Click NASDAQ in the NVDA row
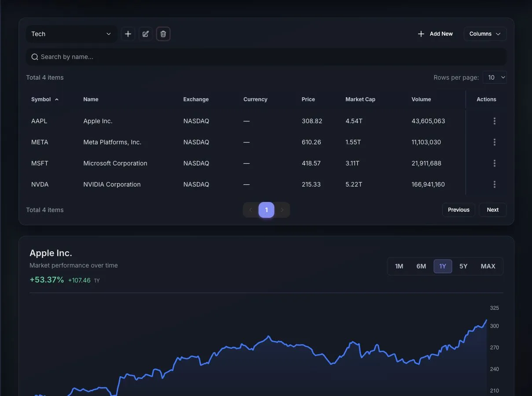The width and height of the screenshot is (532, 396). 196,184
